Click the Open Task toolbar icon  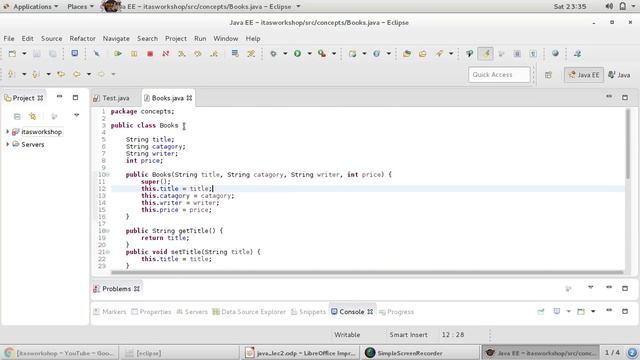(x=422, y=53)
